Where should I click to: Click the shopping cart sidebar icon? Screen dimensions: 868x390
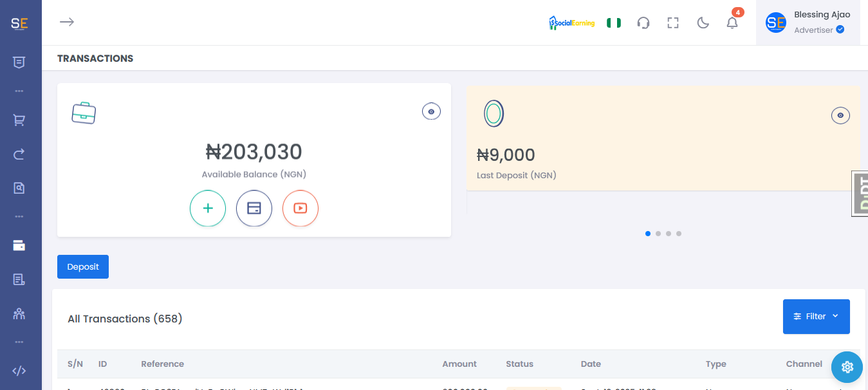[x=19, y=120]
